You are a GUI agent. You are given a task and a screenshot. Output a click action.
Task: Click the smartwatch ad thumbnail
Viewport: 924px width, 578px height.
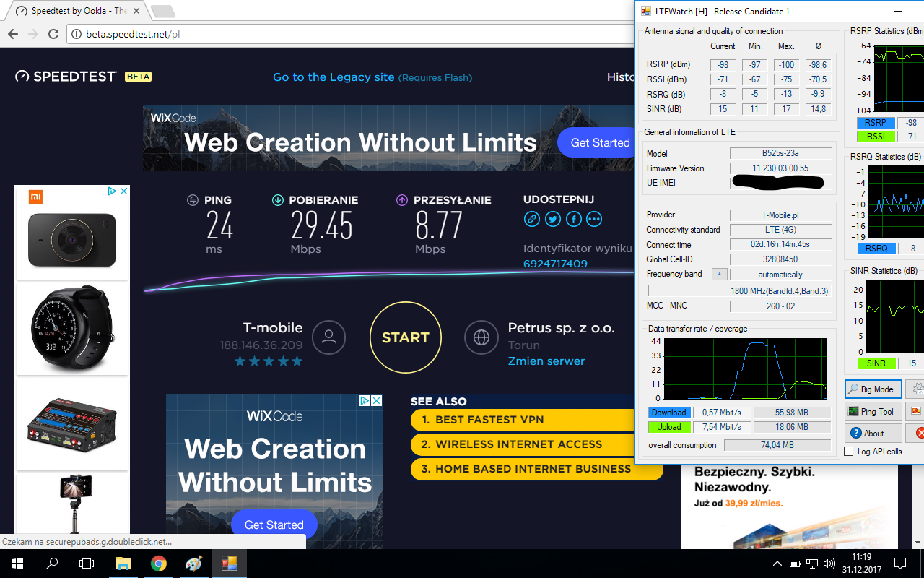[72, 328]
